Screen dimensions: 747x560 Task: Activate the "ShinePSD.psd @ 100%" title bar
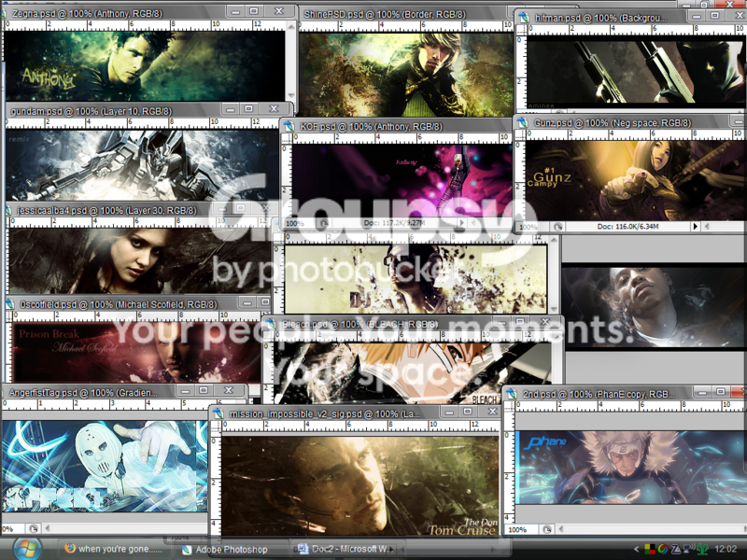coord(407,14)
